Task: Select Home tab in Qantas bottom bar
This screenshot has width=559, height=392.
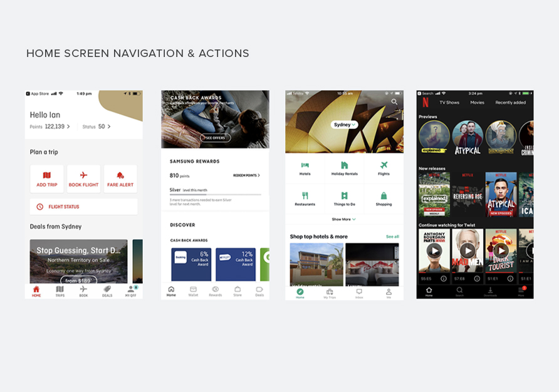Action: [x=36, y=291]
